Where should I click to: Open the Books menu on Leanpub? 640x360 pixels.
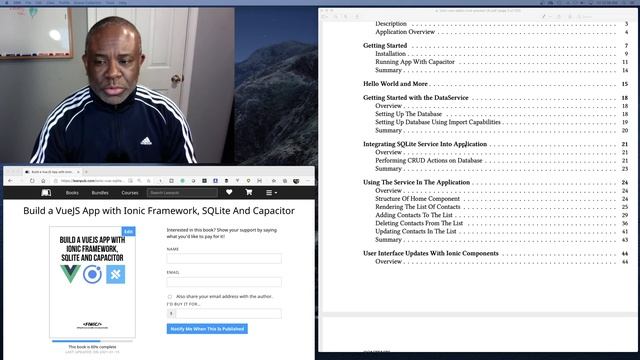(x=72, y=193)
